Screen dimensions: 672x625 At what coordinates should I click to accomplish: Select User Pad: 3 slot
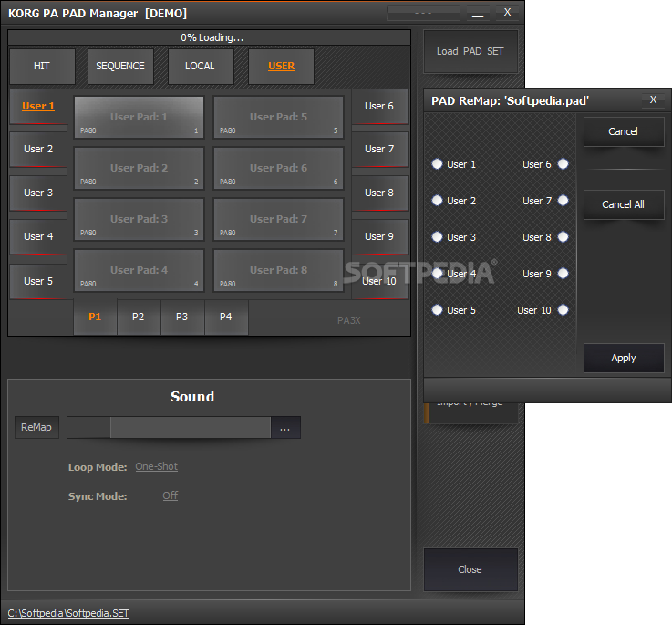pyautogui.click(x=139, y=219)
